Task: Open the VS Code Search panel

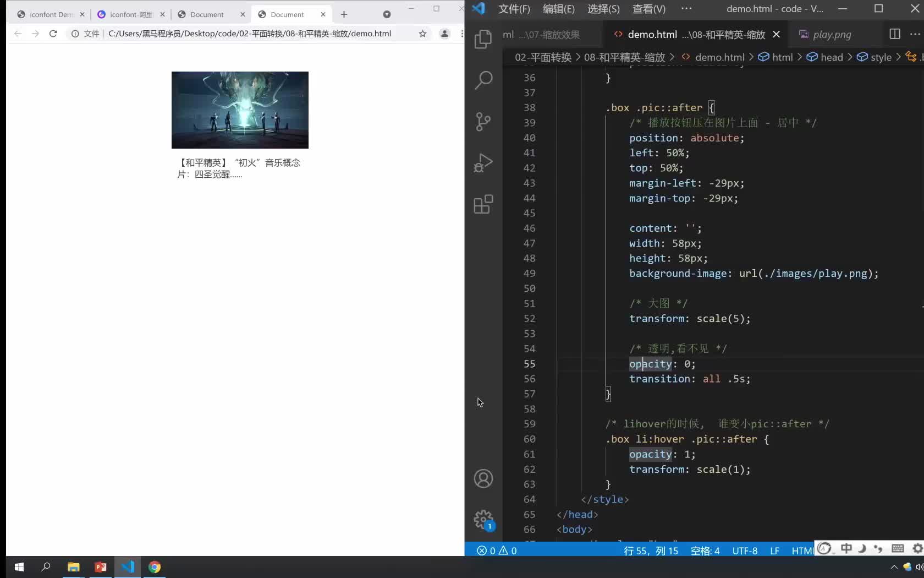Action: [483, 80]
